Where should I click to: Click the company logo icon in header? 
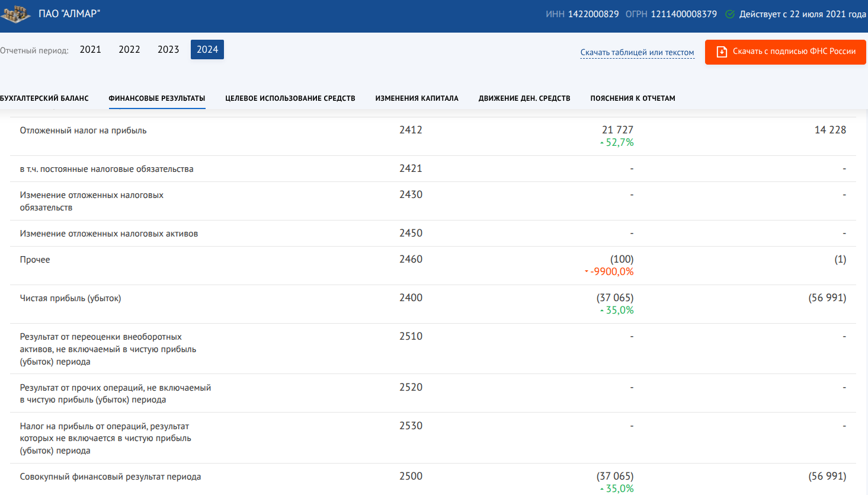[16, 14]
